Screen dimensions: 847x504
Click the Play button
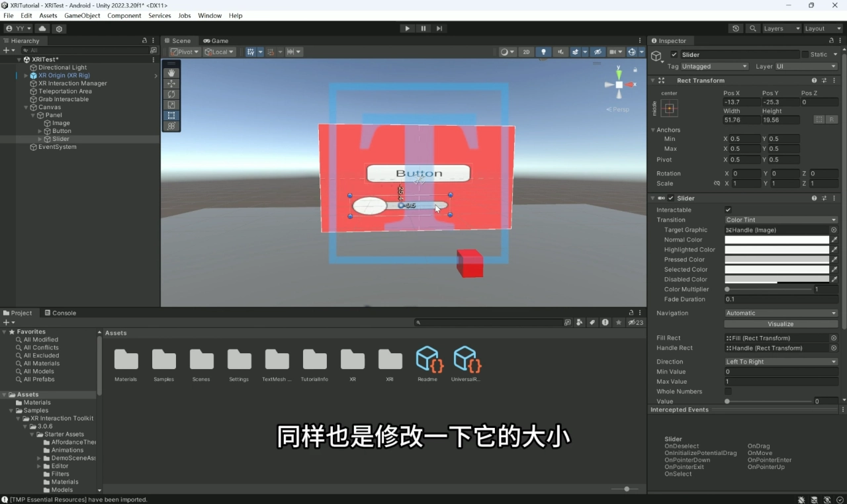click(407, 28)
